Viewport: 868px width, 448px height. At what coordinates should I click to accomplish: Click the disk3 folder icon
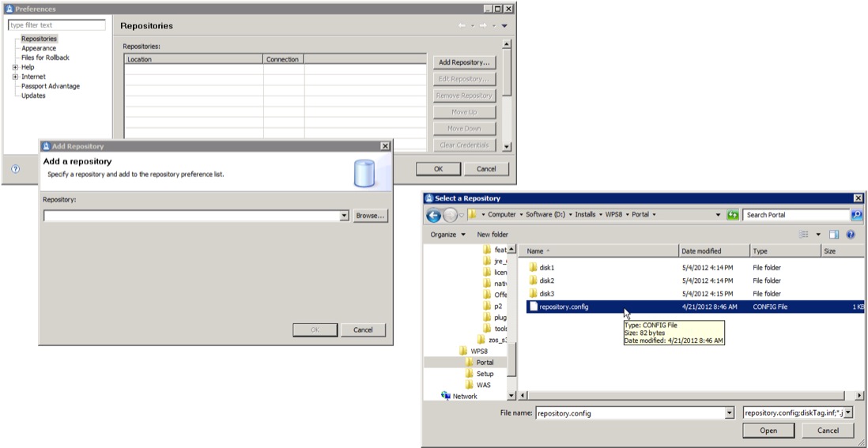click(533, 294)
